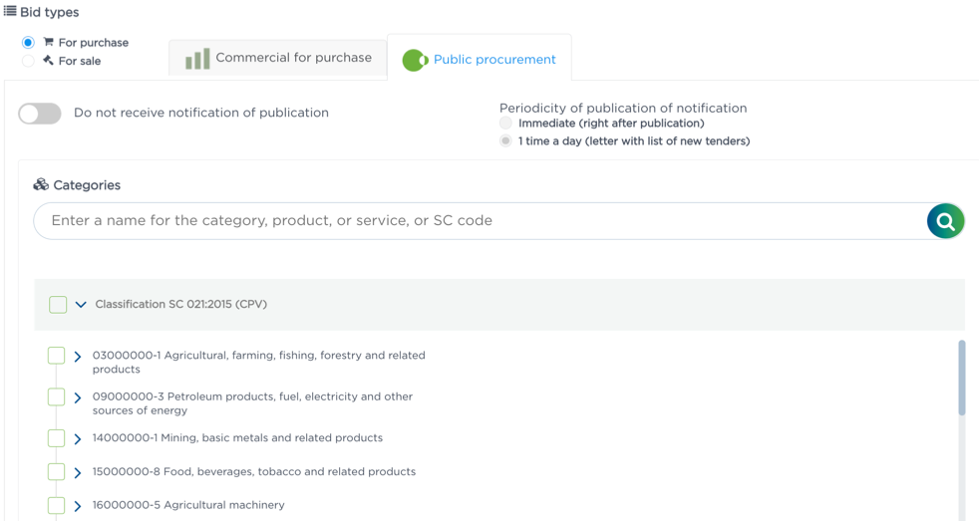Open the Public procurement tab
The image size is (980, 521).
493,60
